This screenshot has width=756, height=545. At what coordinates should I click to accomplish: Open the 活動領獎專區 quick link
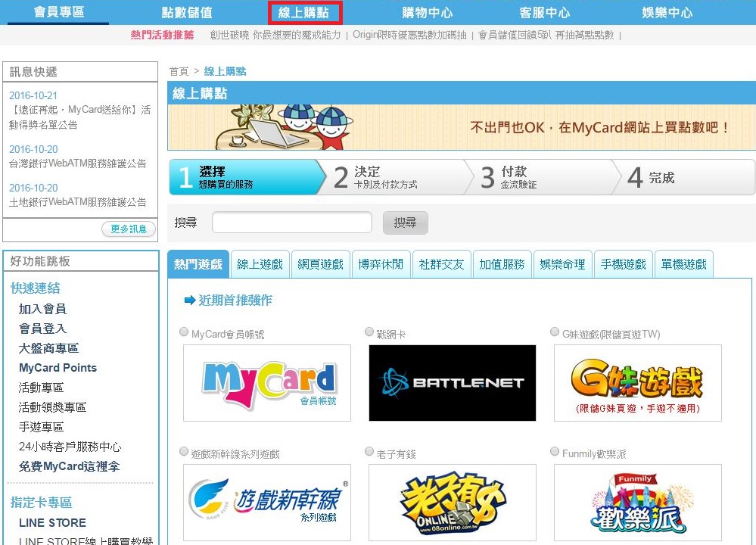[x=52, y=407]
